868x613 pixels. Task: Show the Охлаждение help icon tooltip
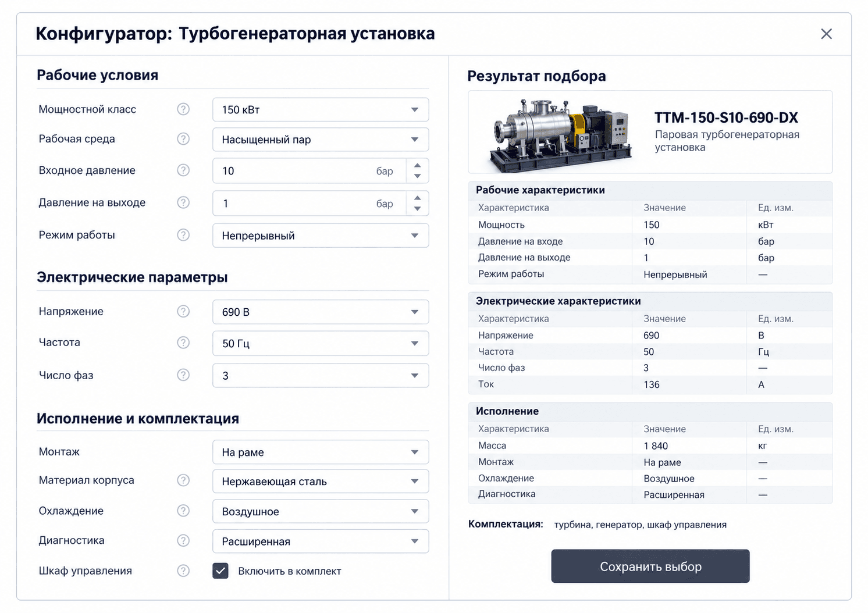(x=183, y=511)
